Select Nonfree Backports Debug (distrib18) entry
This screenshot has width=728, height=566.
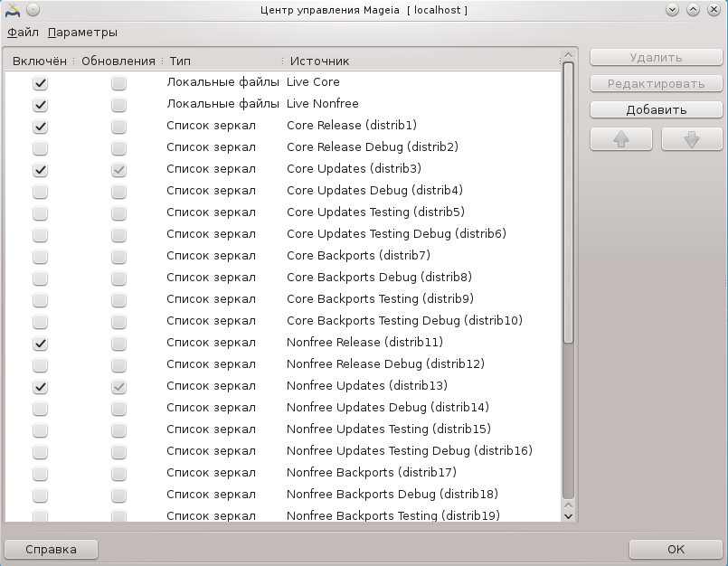point(283,495)
